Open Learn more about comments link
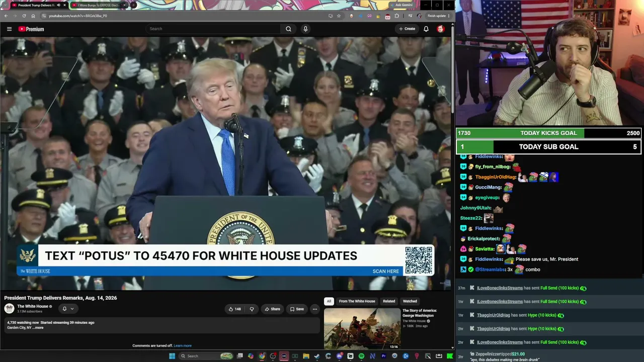The image size is (644, 362). tap(183, 346)
